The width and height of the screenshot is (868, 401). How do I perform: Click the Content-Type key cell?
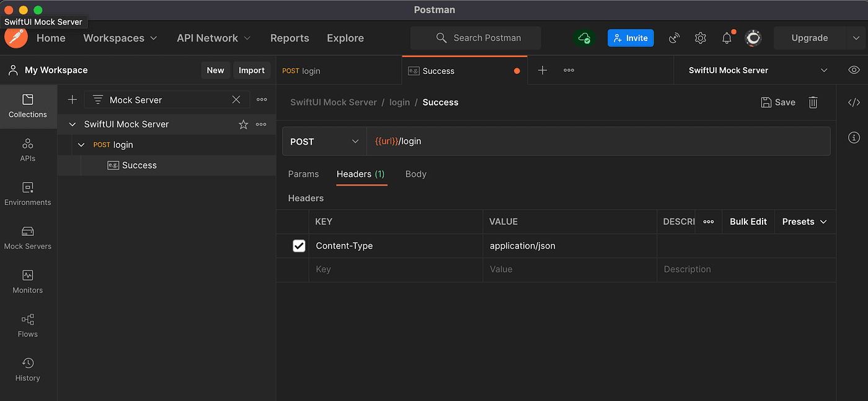point(396,246)
